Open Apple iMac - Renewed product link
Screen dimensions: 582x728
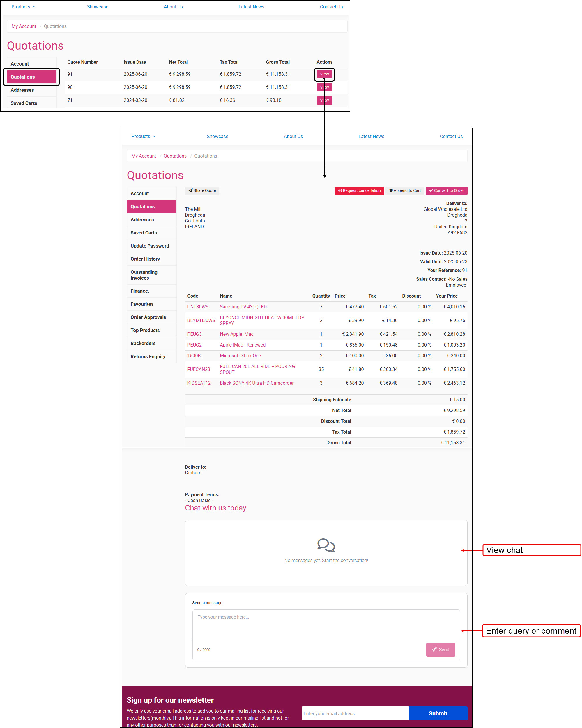point(243,345)
